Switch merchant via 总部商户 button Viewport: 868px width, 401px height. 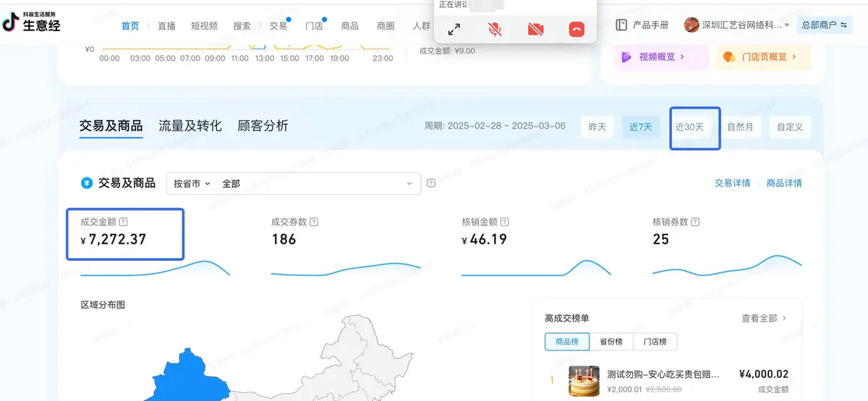point(824,25)
